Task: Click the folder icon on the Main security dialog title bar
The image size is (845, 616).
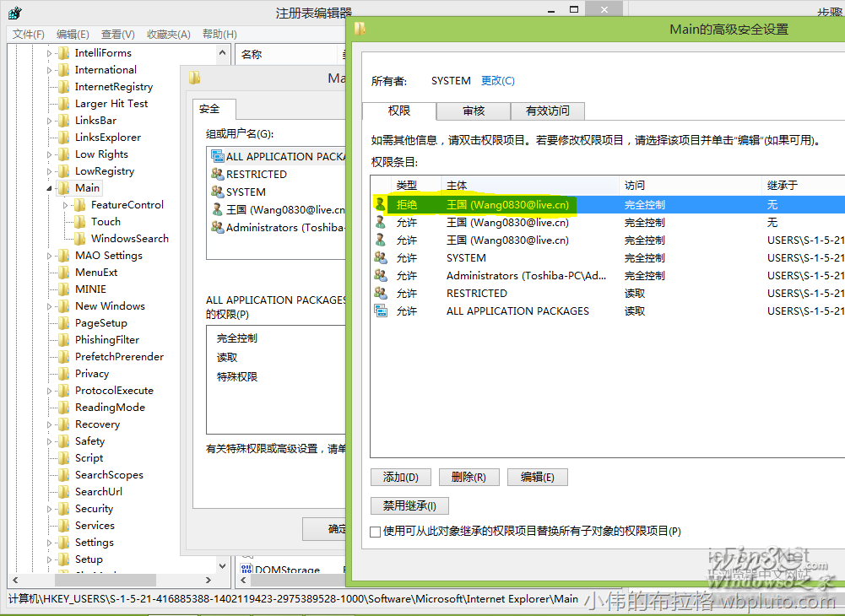Action: (x=361, y=28)
